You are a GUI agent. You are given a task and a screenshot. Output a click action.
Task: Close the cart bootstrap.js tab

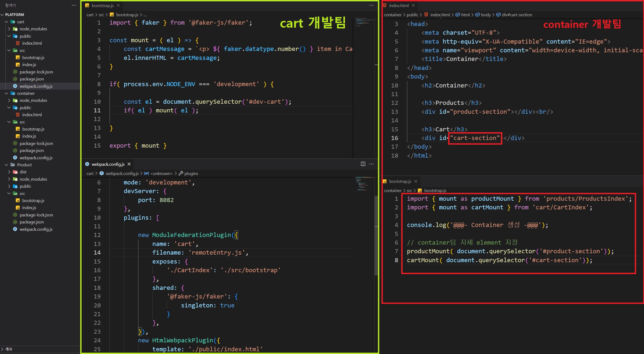(118, 5)
